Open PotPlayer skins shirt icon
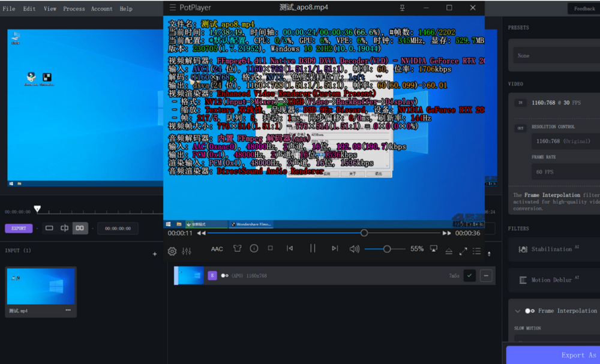Screen dimensions: 600x364 point(237,248)
